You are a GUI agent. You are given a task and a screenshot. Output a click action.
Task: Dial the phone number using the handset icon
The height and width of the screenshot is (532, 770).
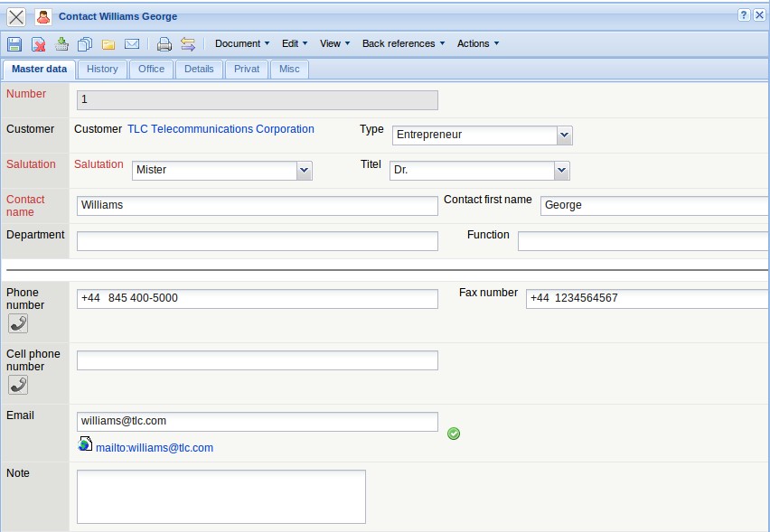click(x=17, y=323)
